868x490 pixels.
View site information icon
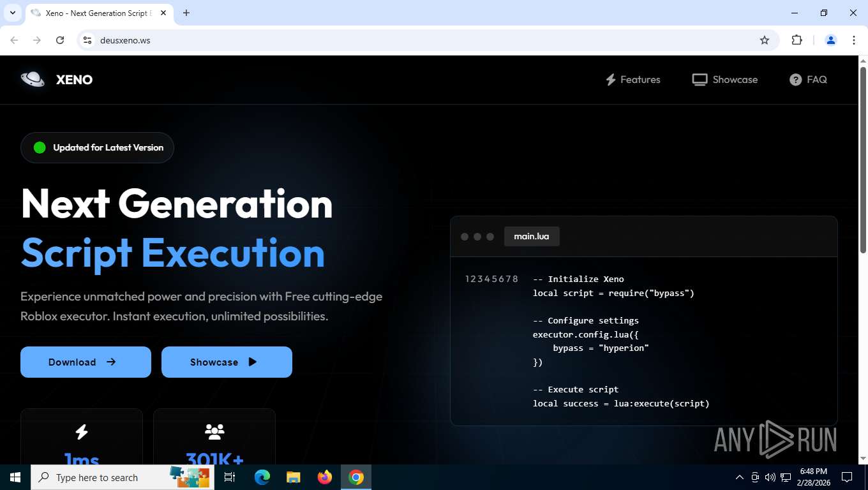coord(87,40)
